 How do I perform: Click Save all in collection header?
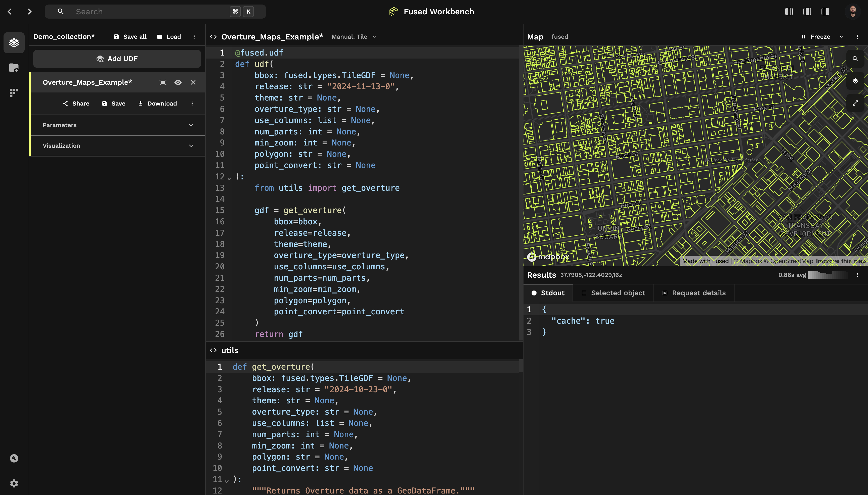pos(130,37)
